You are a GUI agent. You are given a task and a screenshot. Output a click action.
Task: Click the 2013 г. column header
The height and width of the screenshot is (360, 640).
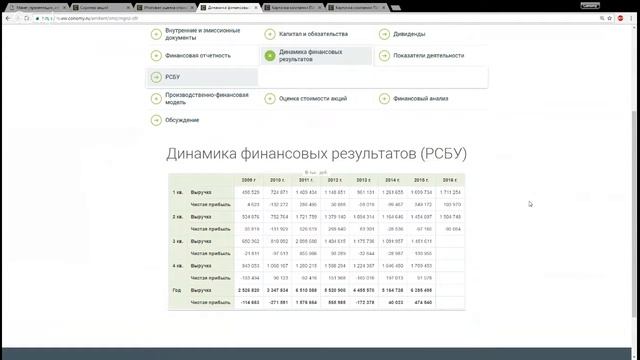pyautogui.click(x=364, y=180)
